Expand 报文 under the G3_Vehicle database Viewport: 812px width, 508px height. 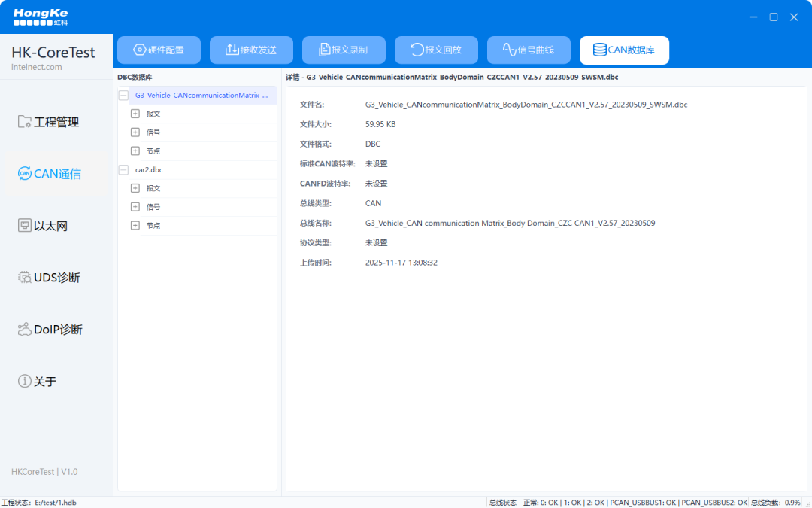coord(135,114)
